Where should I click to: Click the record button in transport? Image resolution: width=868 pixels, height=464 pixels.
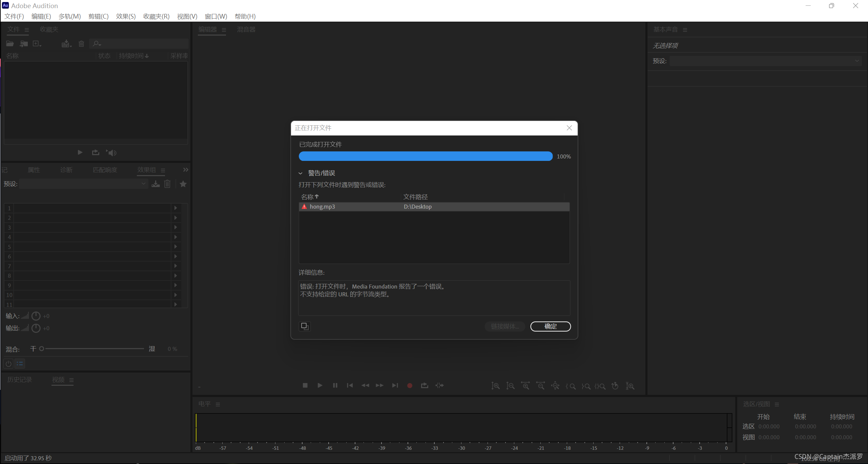[x=410, y=385]
